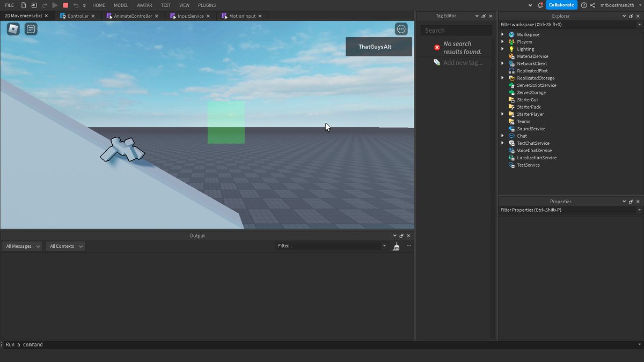Click the new file icon in the toolbar
The height and width of the screenshot is (362, 644).
[x=23, y=5]
